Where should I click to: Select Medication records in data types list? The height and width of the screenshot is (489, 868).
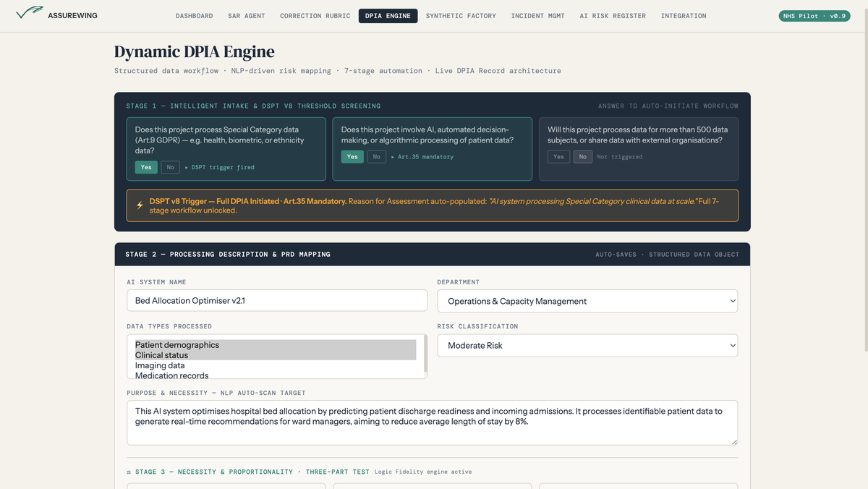275,375
